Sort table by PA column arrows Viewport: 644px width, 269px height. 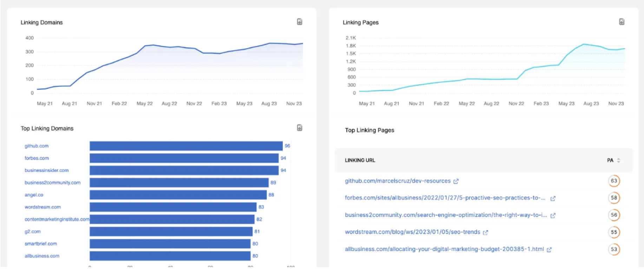pos(618,160)
